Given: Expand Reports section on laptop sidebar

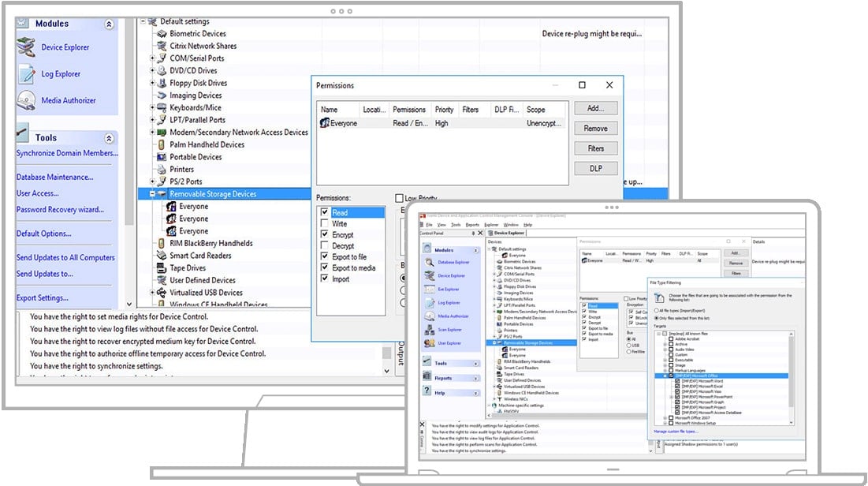Looking at the screenshot, I should click(476, 379).
